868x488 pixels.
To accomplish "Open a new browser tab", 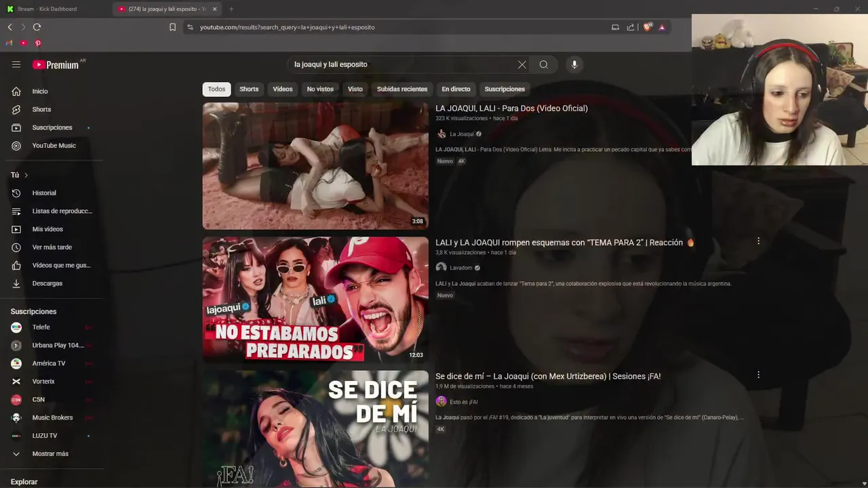I will (x=231, y=9).
